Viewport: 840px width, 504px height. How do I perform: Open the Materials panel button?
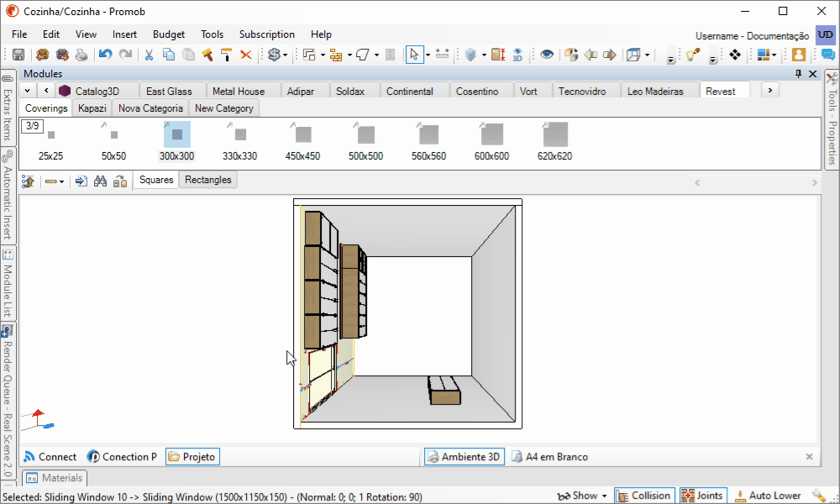[x=55, y=478]
